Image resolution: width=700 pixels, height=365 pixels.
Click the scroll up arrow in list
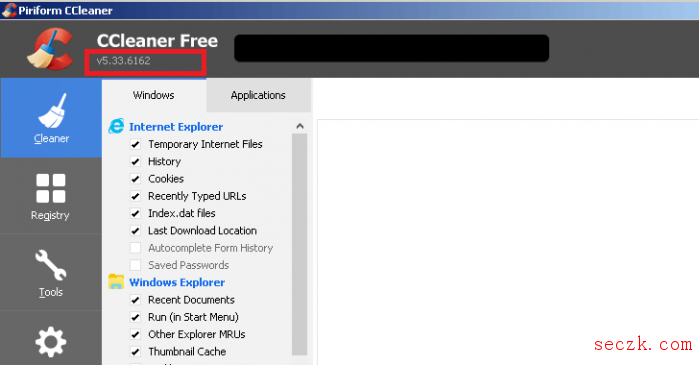(300, 126)
